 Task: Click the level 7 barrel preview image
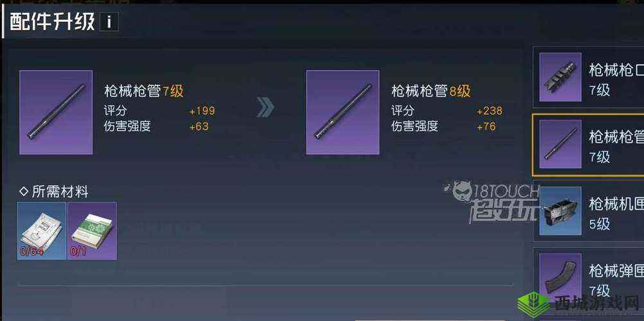point(56,112)
